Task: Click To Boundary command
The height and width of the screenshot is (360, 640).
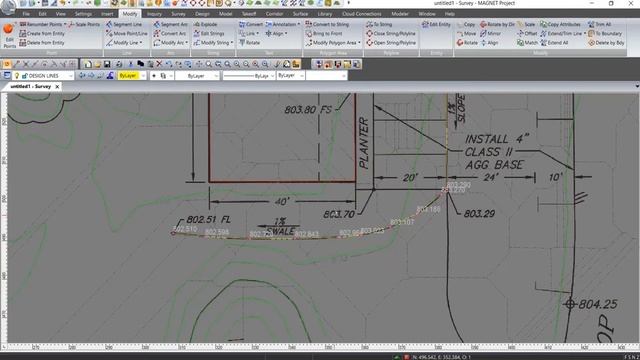Action: point(605,33)
